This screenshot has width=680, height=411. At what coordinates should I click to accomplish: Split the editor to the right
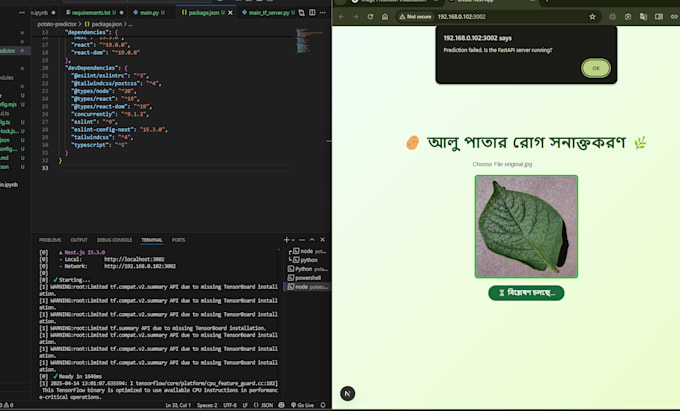pyautogui.click(x=310, y=13)
